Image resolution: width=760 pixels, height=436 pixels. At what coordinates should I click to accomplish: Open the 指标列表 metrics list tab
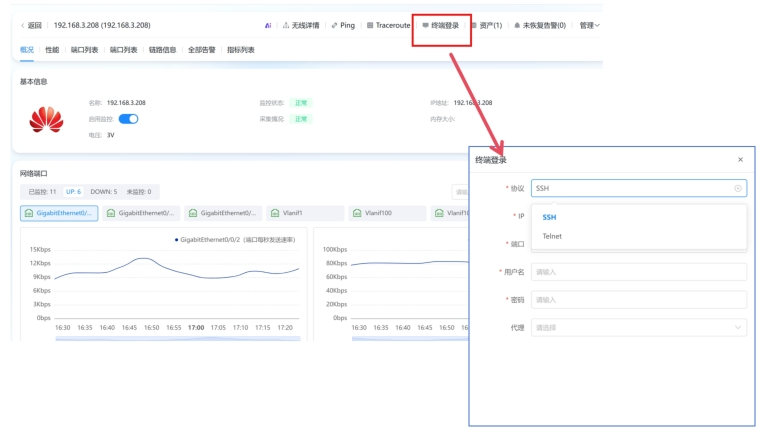(241, 49)
